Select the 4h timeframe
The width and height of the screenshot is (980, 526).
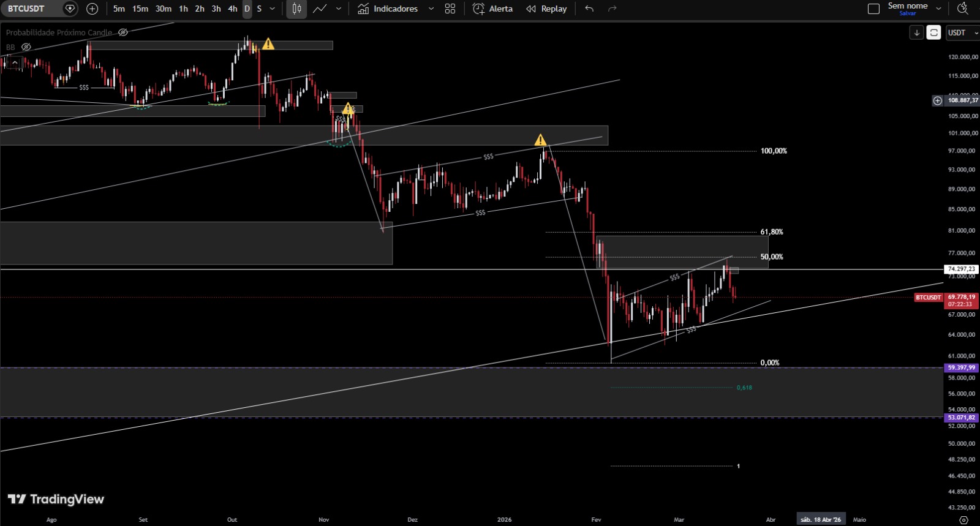coord(232,9)
